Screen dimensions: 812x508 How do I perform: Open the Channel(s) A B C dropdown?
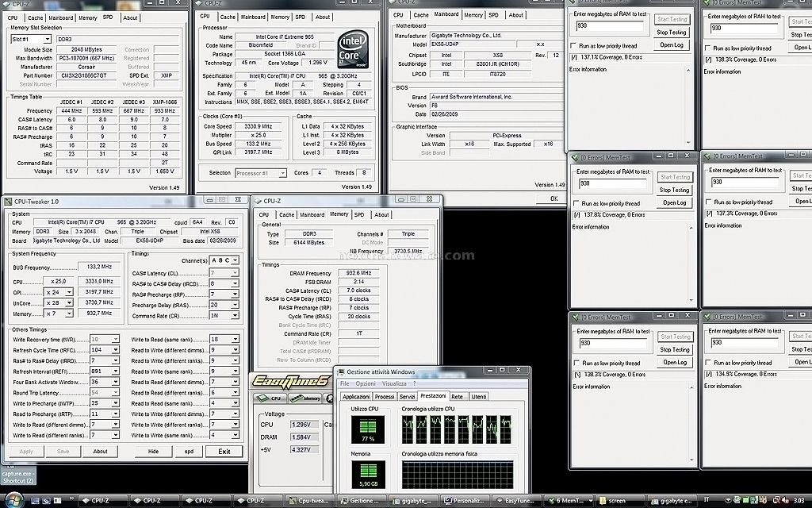click(x=235, y=260)
